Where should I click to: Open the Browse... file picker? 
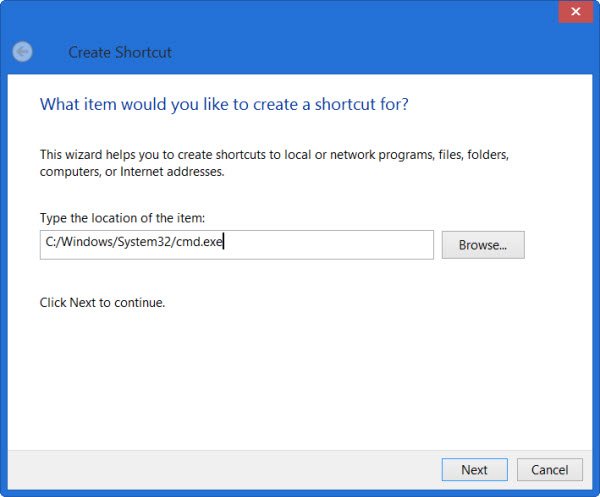(483, 245)
